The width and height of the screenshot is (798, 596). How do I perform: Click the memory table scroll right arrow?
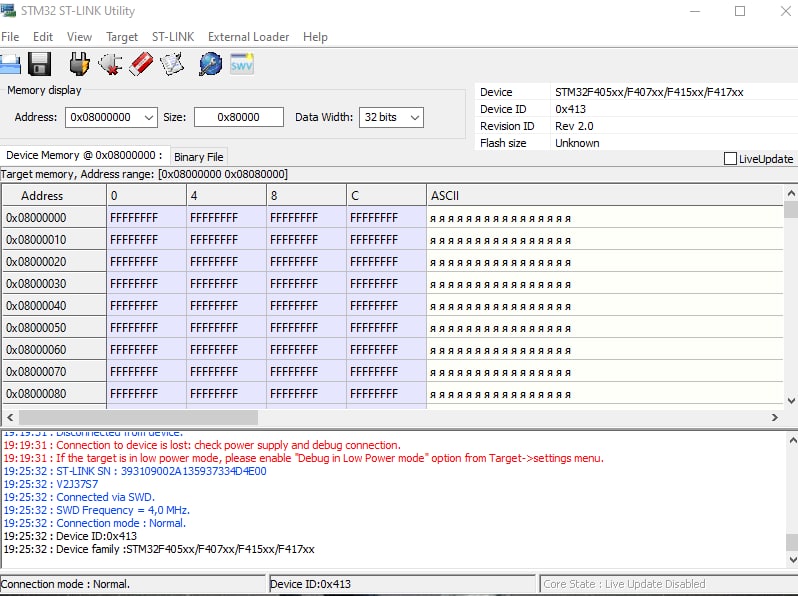pos(775,417)
